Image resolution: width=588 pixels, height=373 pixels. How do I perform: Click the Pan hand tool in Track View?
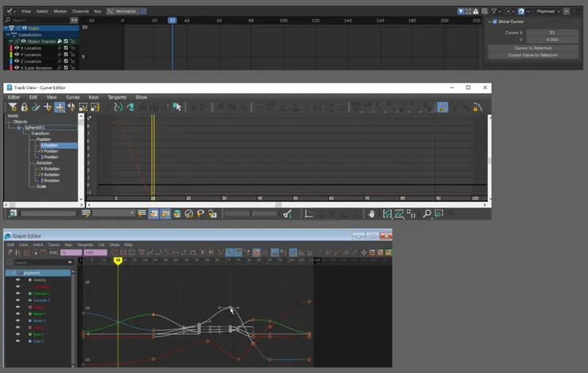(371, 214)
